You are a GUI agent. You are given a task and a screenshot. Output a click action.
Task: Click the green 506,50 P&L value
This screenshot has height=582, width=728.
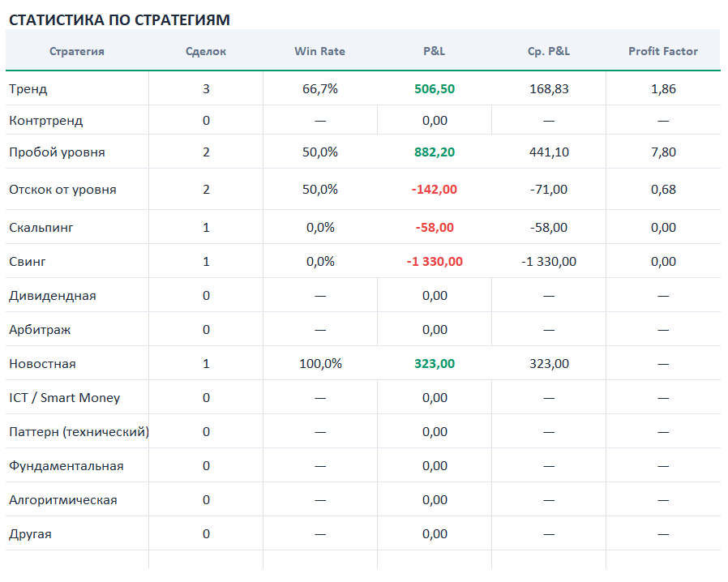point(435,88)
